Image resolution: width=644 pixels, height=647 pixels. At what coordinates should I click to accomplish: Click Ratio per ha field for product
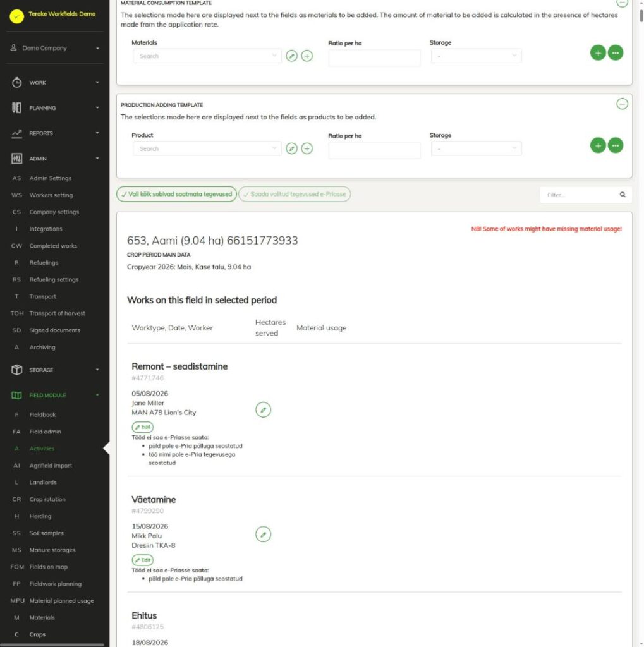[x=374, y=150]
